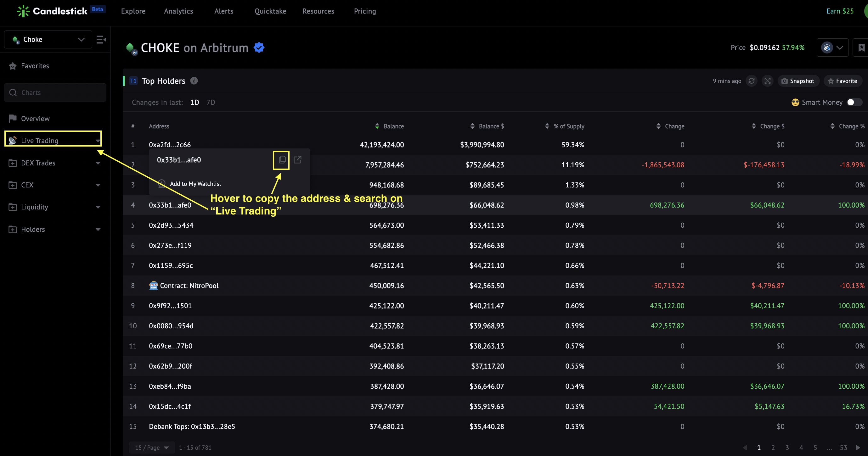Click the fullscreen expand icon
This screenshot has height=456, width=868.
[768, 81]
